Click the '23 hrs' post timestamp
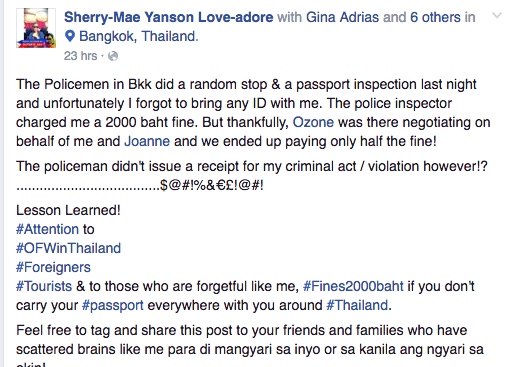The height and width of the screenshot is (367, 513). 80,56
